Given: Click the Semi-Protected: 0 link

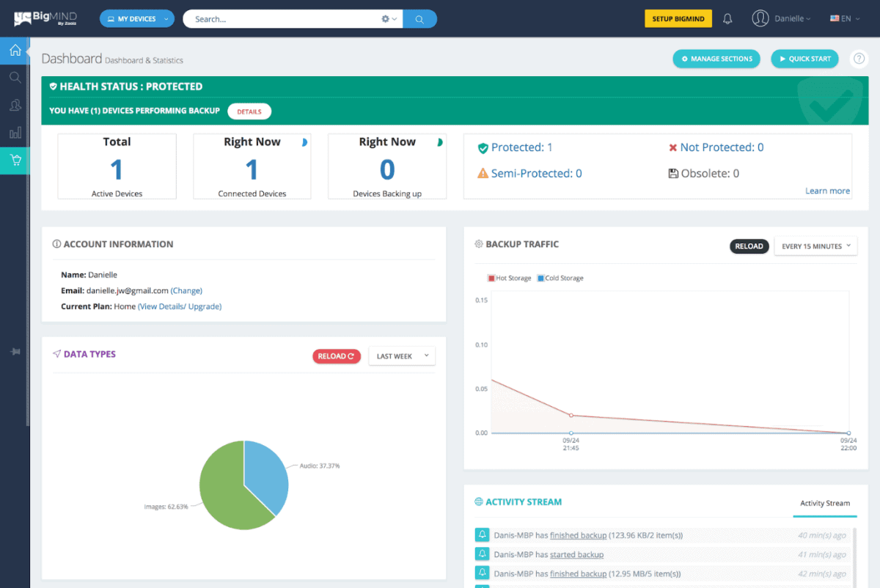Looking at the screenshot, I should click(x=536, y=174).
